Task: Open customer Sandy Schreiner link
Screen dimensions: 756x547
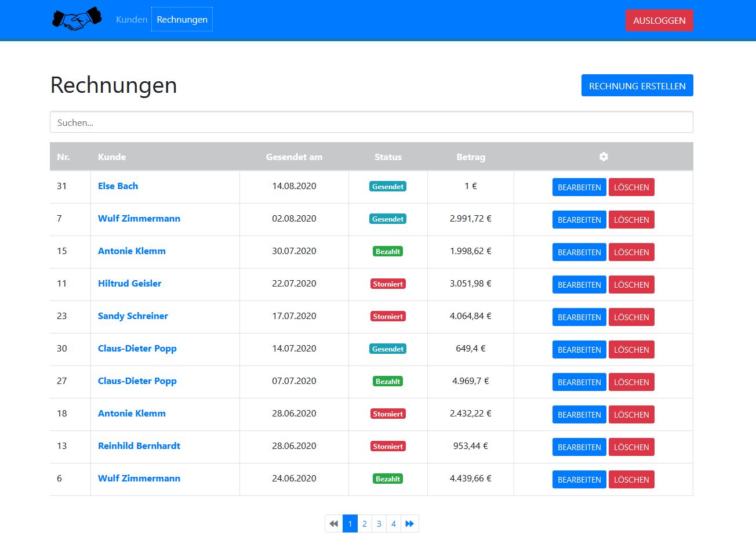Action: (133, 316)
